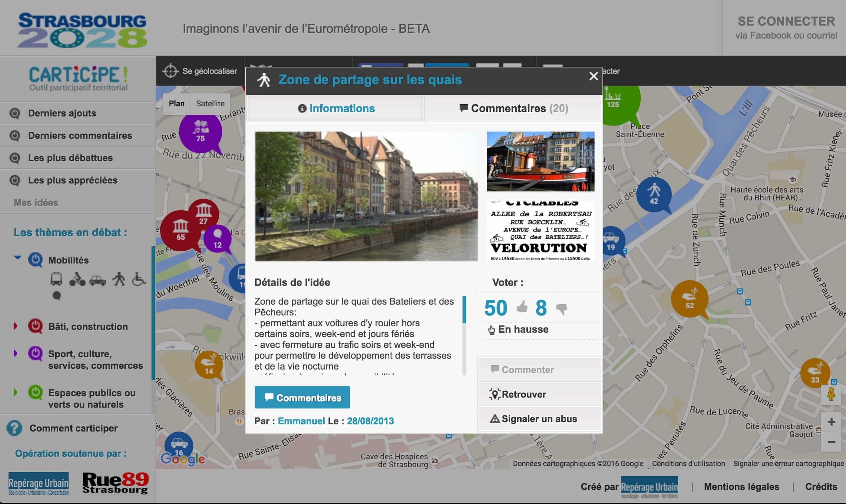Toggle the Mobilités theme power button
Screen dimensions: 846x504
pyautogui.click(x=35, y=260)
